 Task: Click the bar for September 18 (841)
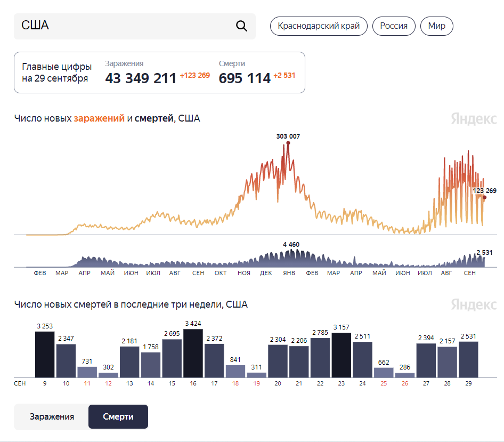(x=235, y=372)
